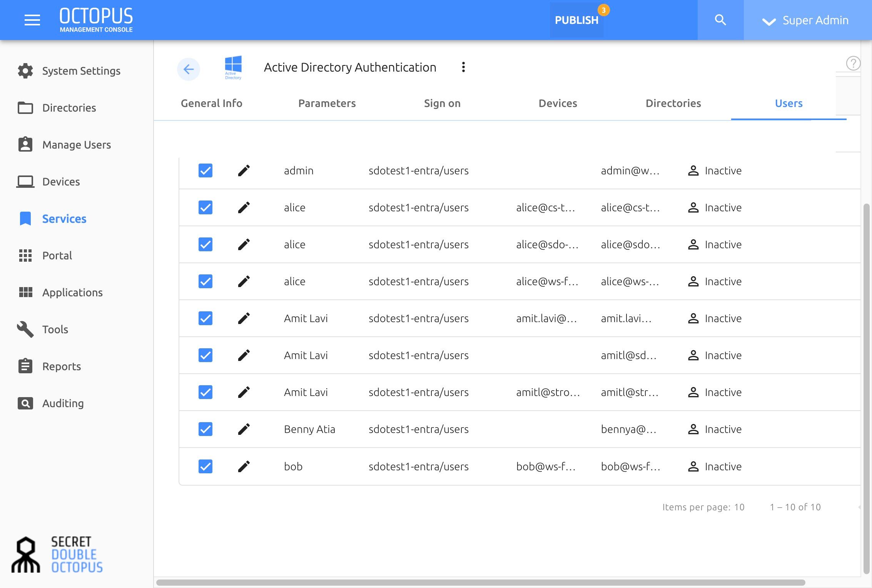Click the Auditing icon in sidebar
Image resolution: width=872 pixels, height=588 pixels.
tap(25, 403)
